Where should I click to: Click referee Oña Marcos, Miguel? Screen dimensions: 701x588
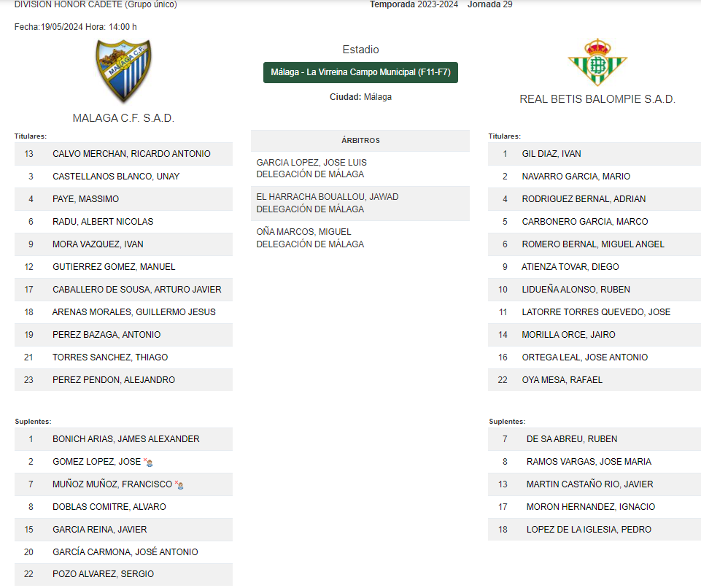tap(303, 231)
